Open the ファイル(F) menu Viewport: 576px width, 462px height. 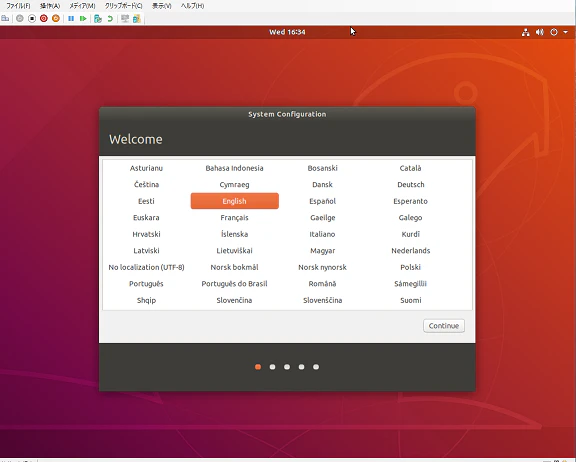[x=18, y=6]
